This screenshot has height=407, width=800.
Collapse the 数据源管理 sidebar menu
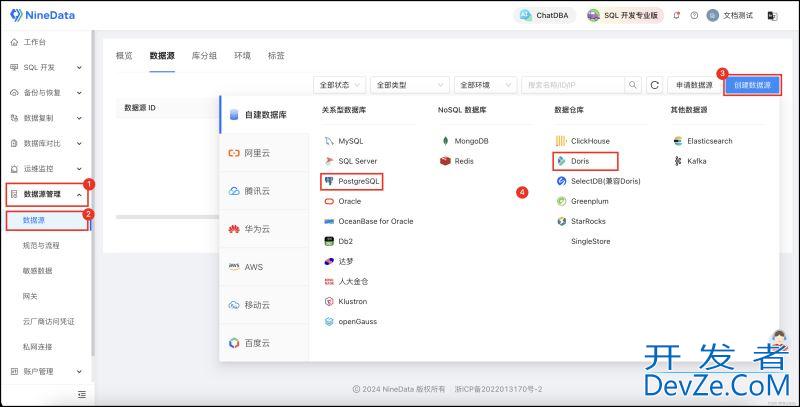click(x=46, y=194)
